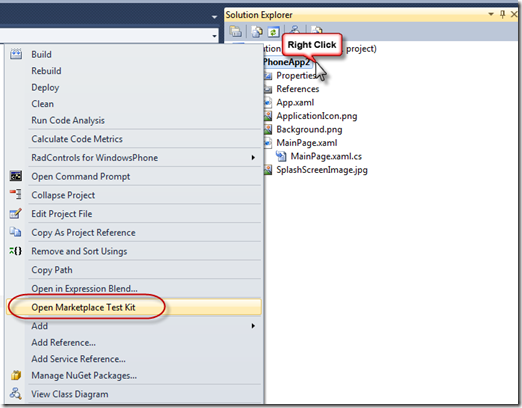Screen dimensions: 522x408
Task: Click the ApplicationIcon.png image file icon
Action: click(268, 116)
